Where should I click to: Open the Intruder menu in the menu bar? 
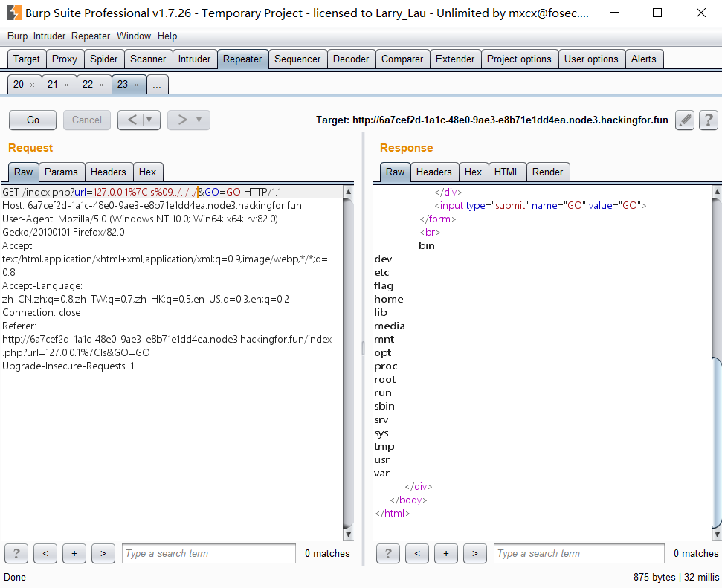(x=49, y=36)
